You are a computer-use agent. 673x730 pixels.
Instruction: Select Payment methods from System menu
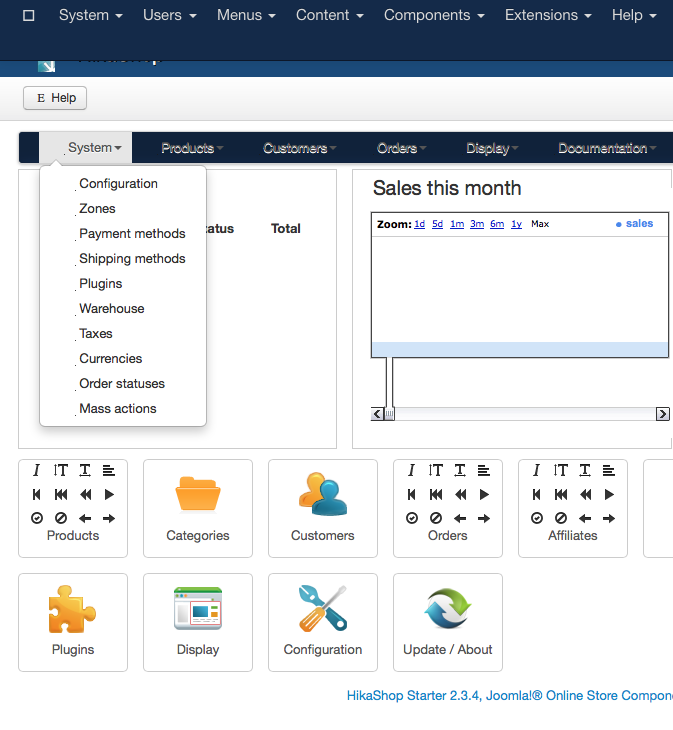click(x=132, y=234)
